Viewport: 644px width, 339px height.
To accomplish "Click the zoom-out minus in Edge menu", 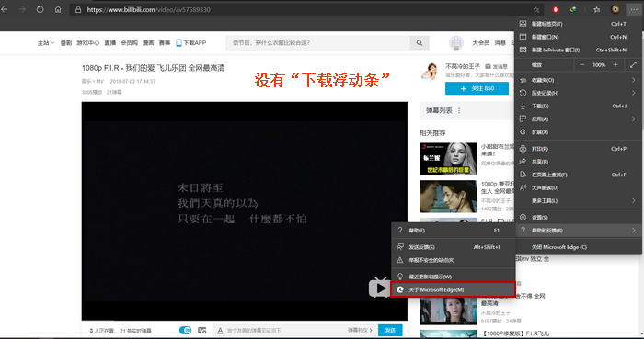I will (582, 64).
